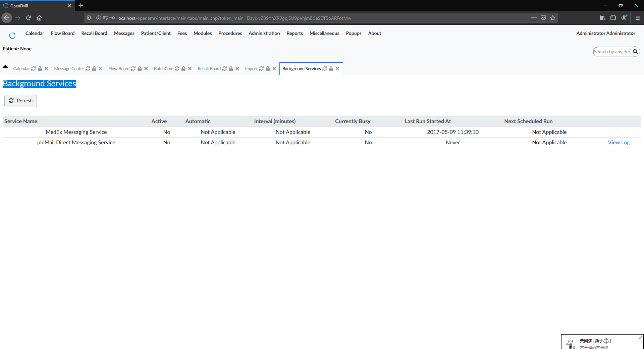644x349 pixels.
Task: Toggle the lock on Recall Board tab
Action: click(x=230, y=68)
